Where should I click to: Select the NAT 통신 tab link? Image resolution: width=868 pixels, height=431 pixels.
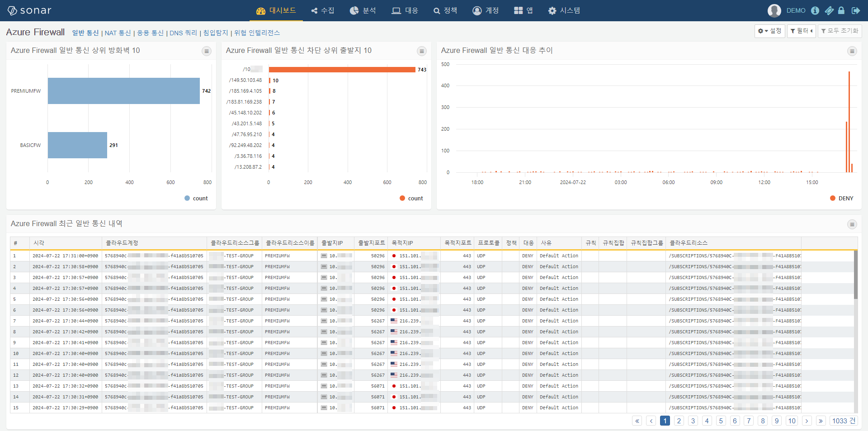pos(118,33)
